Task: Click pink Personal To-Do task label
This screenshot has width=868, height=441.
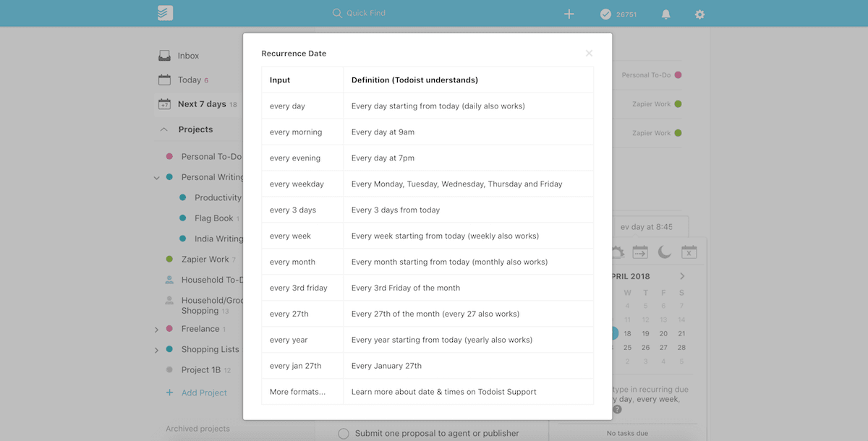Action: [x=651, y=75]
